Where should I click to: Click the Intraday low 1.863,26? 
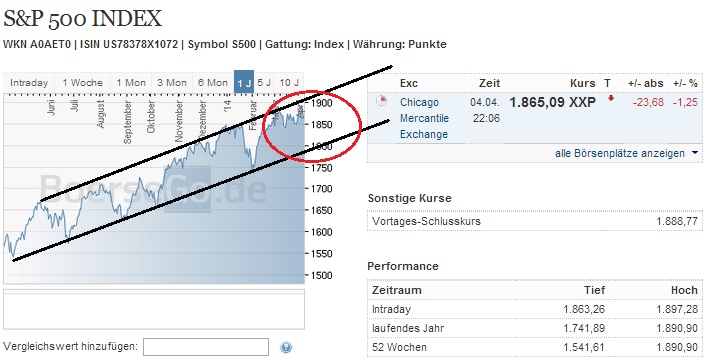pos(584,309)
